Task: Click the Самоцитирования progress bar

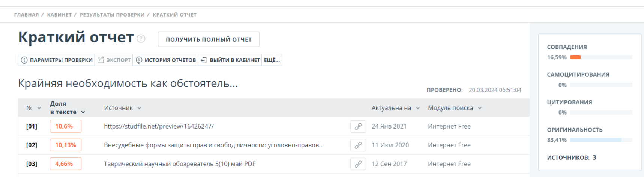Action: point(601,85)
